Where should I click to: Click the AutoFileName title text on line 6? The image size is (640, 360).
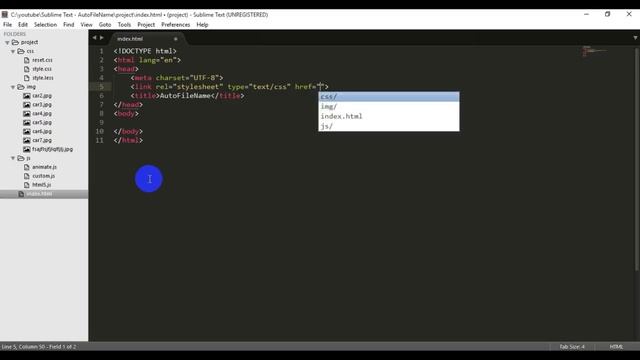[185, 96]
